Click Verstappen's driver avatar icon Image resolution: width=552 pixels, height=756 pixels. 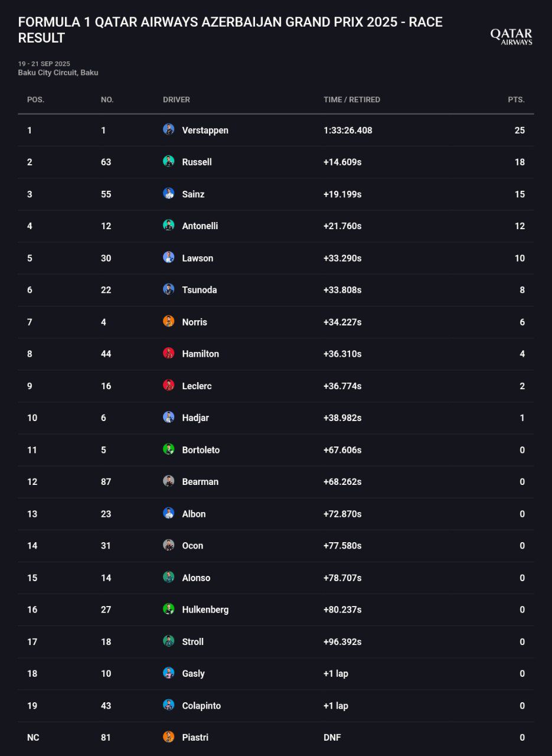(169, 129)
